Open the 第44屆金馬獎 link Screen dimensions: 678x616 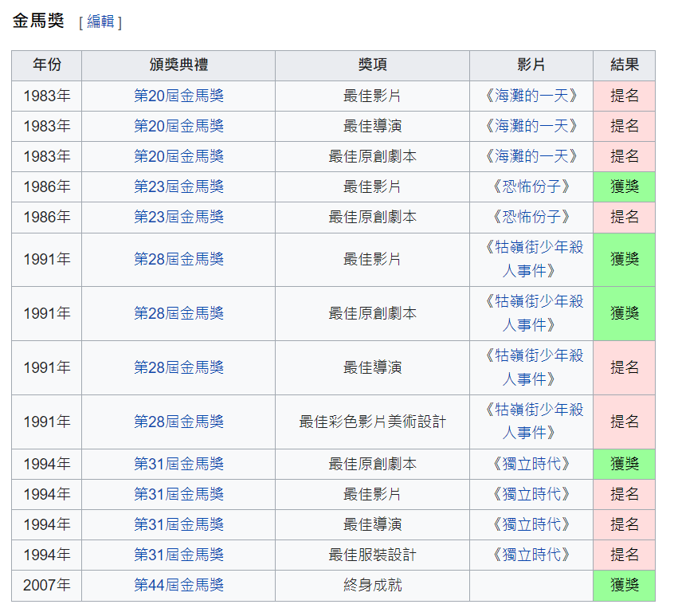point(178,585)
